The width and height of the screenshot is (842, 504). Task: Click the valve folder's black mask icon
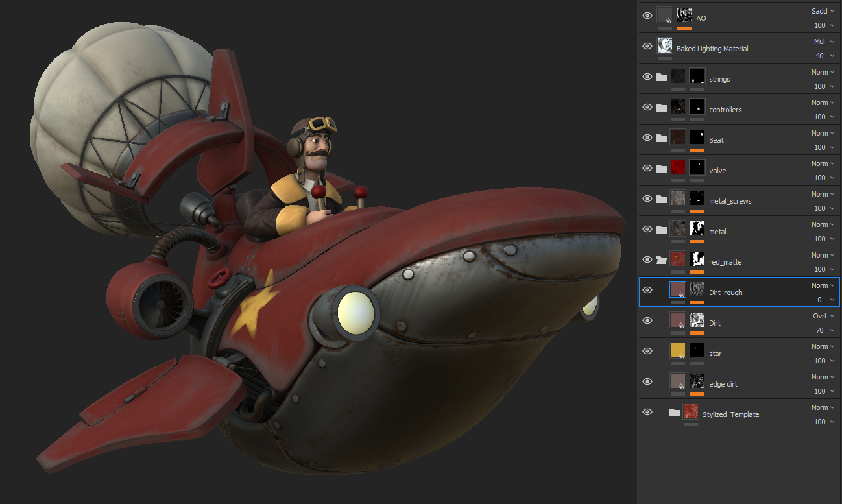pyautogui.click(x=697, y=167)
